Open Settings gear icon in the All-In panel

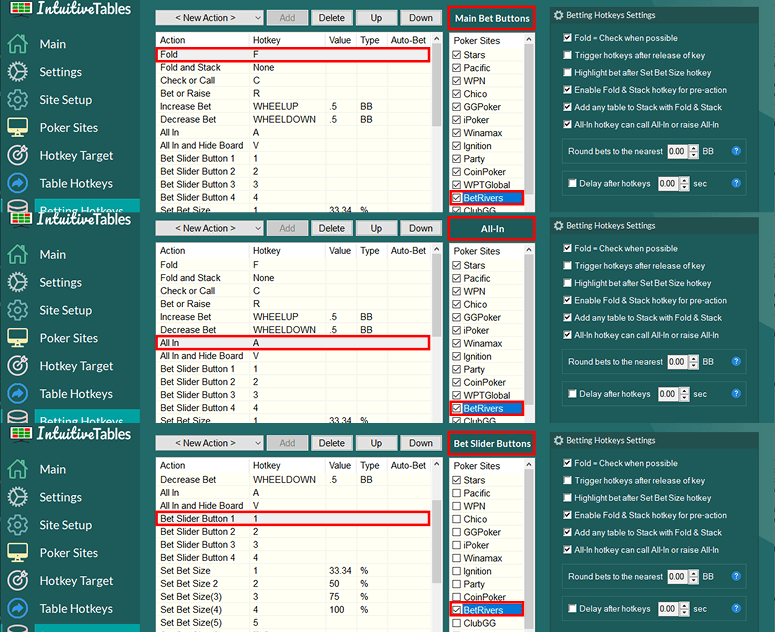pos(17,282)
